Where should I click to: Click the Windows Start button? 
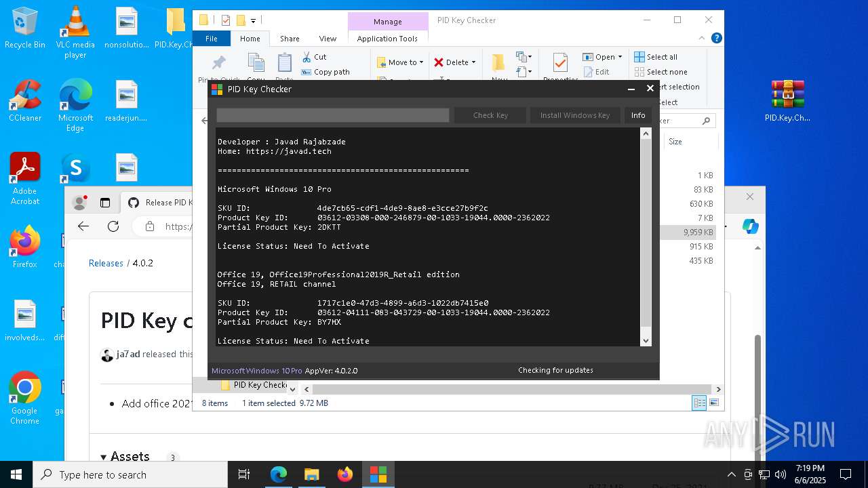tap(16, 474)
